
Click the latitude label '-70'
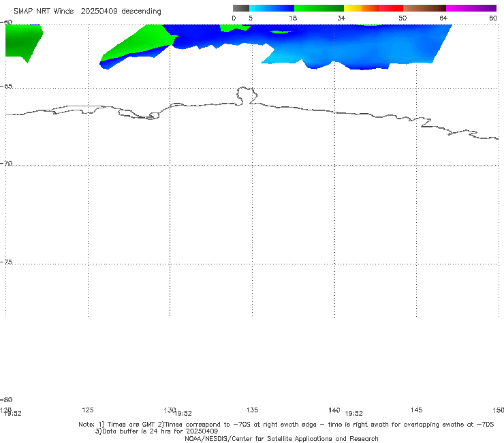[x=6, y=164]
